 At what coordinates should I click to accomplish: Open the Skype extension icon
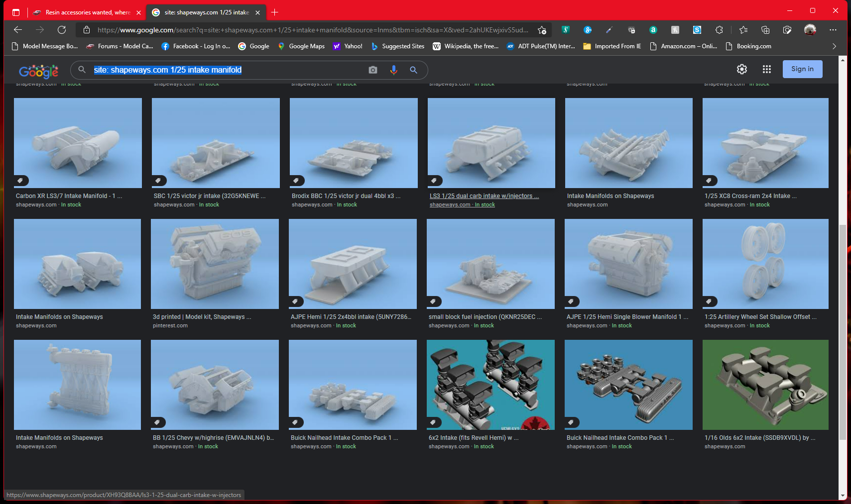coord(697,30)
